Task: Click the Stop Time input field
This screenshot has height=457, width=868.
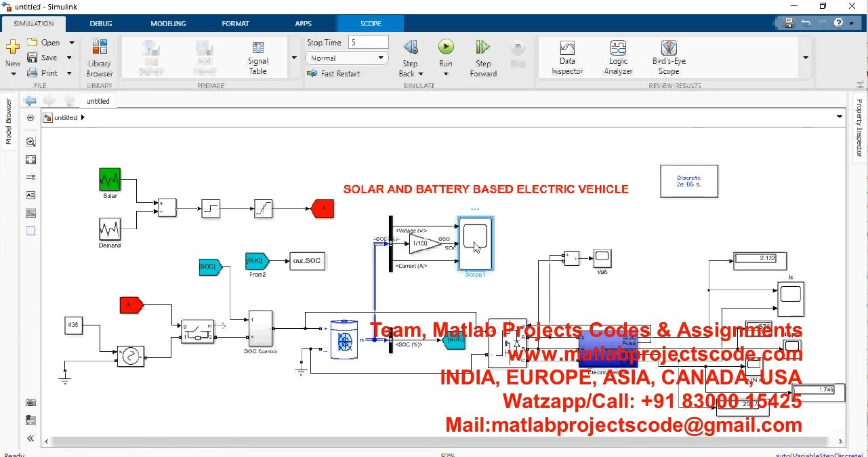Action: coord(368,42)
